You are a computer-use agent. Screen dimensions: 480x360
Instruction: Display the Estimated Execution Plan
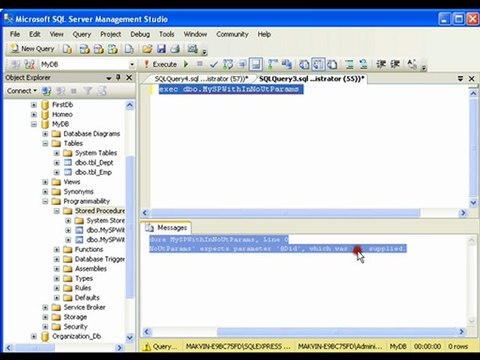click(x=228, y=64)
